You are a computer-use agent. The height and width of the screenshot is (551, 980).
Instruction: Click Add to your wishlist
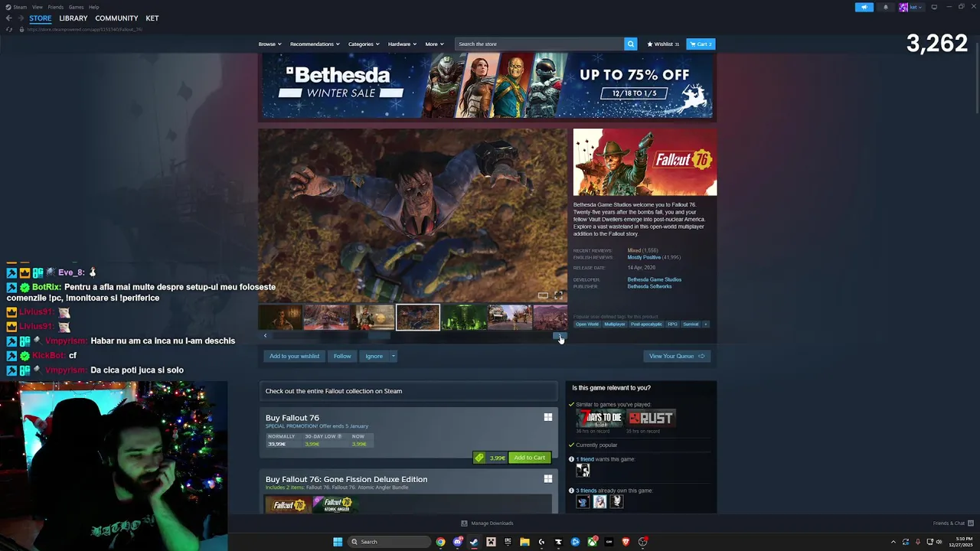pyautogui.click(x=294, y=356)
